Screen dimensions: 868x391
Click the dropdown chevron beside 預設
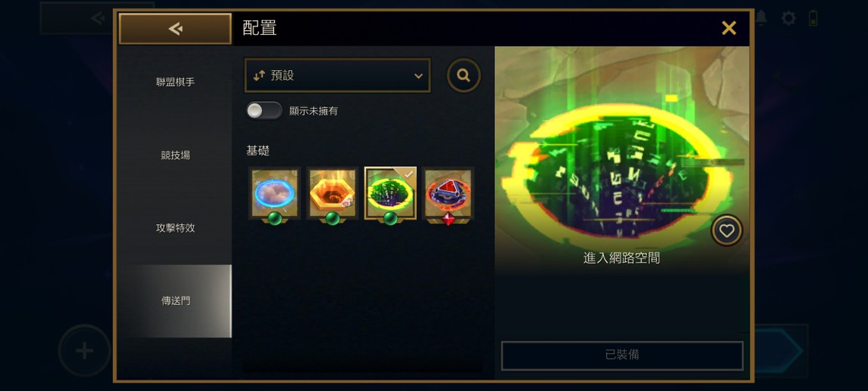[418, 76]
